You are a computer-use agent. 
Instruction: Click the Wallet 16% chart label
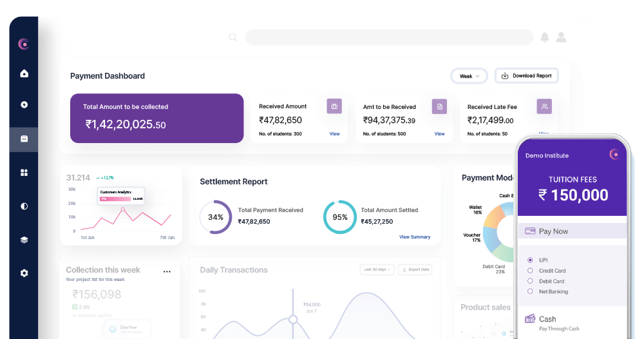(476, 210)
